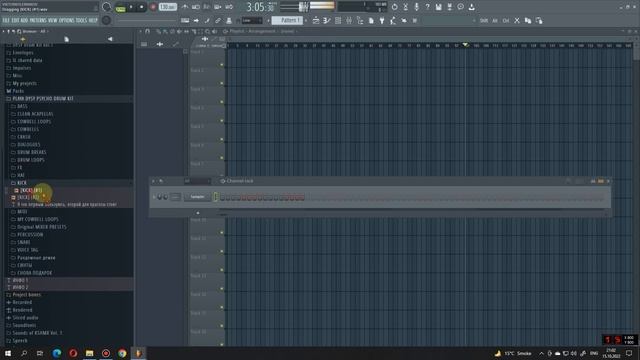This screenshot has width=640, height=360.
Task: Click the download arrow icon in the top toolbar
Action: pos(471,7)
